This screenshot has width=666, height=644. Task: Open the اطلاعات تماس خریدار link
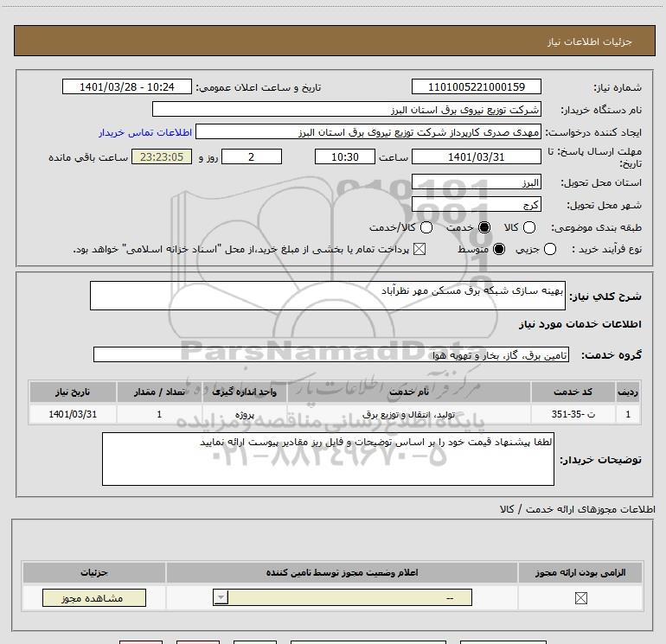tap(145, 132)
